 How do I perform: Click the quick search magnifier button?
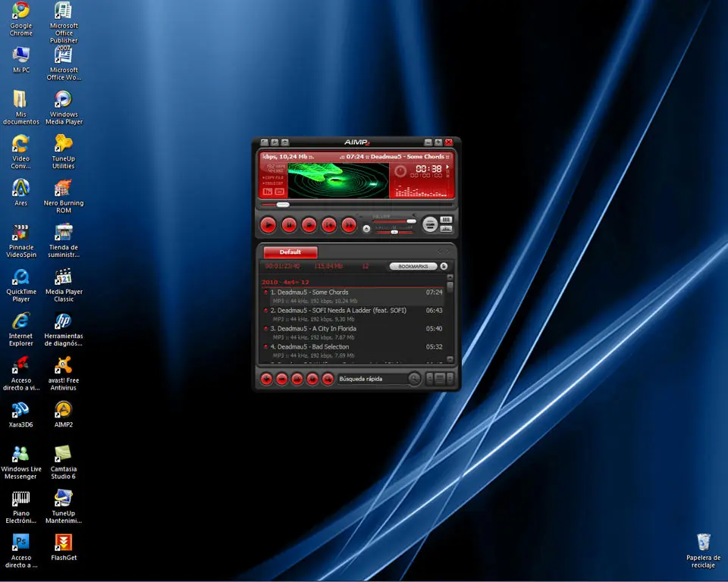(414, 379)
